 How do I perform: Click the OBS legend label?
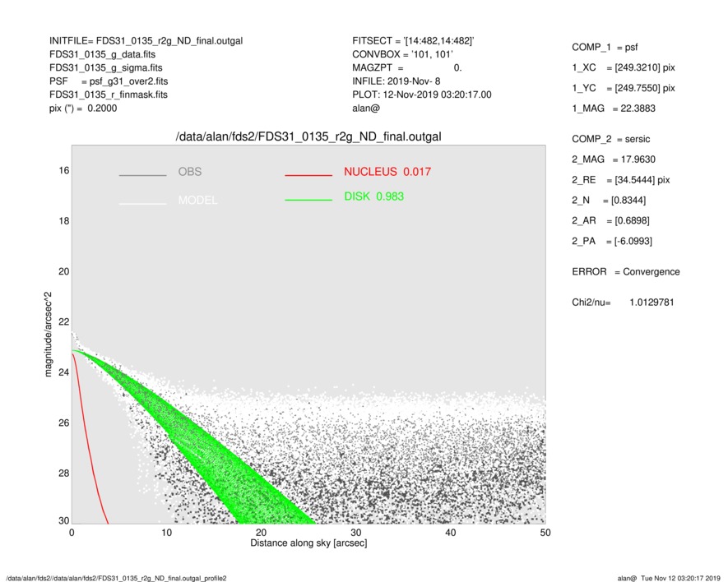(190, 172)
